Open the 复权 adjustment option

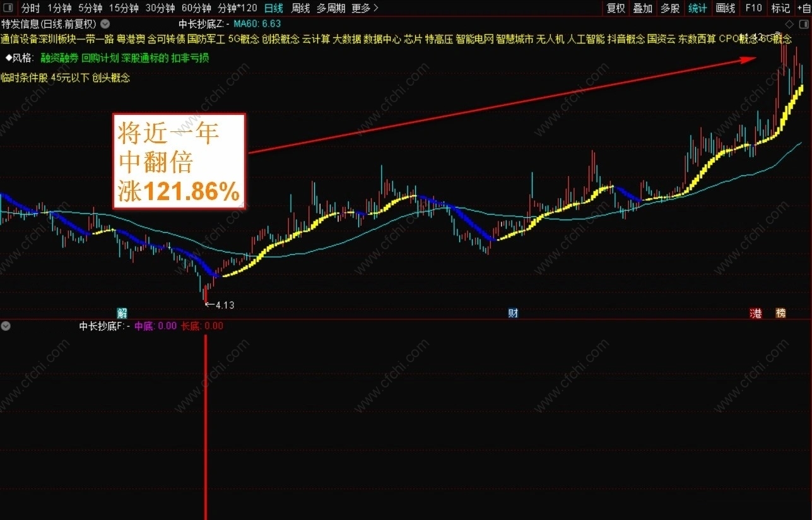tap(616, 8)
